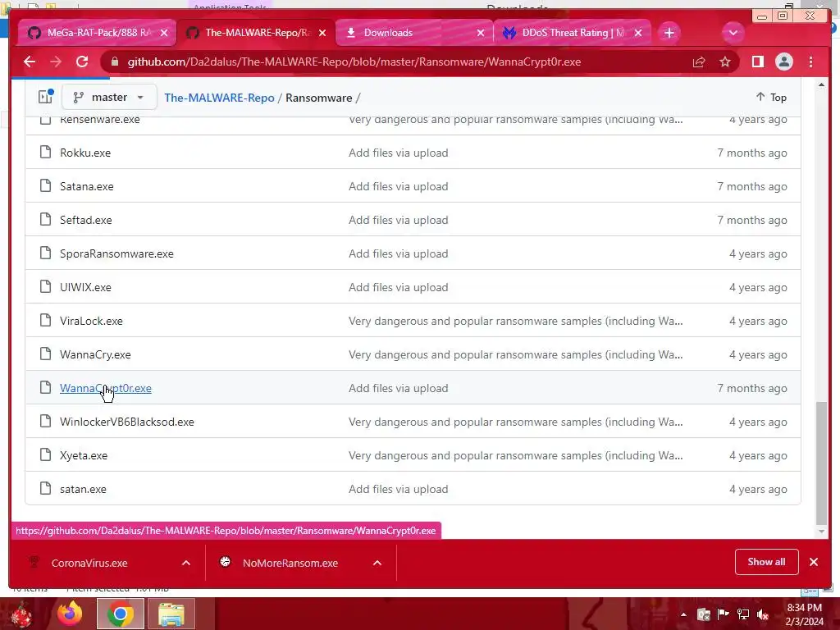Screen dimensions: 840x630
Task: Click scrollbar up arrow
Action: pos(821,85)
